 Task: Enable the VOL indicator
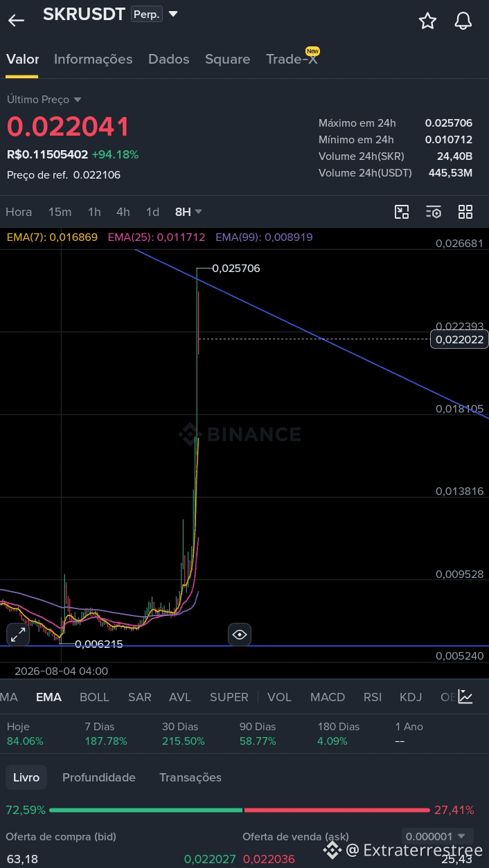coord(280,697)
